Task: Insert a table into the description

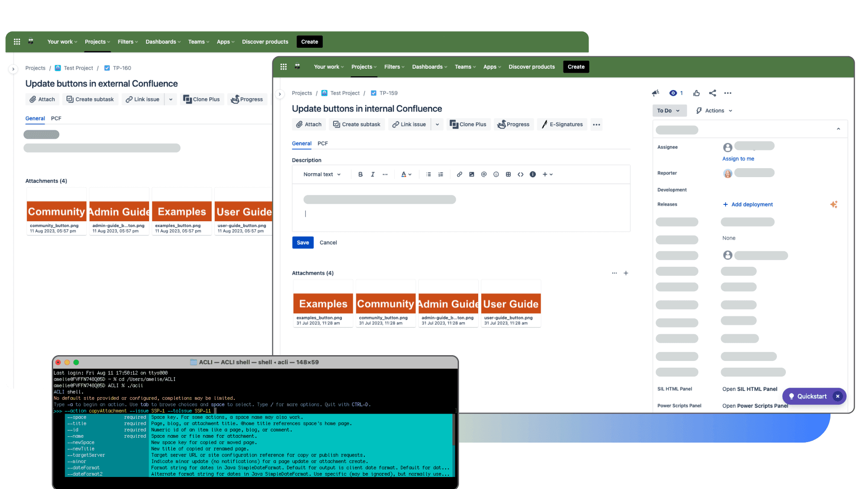Action: pyautogui.click(x=508, y=174)
